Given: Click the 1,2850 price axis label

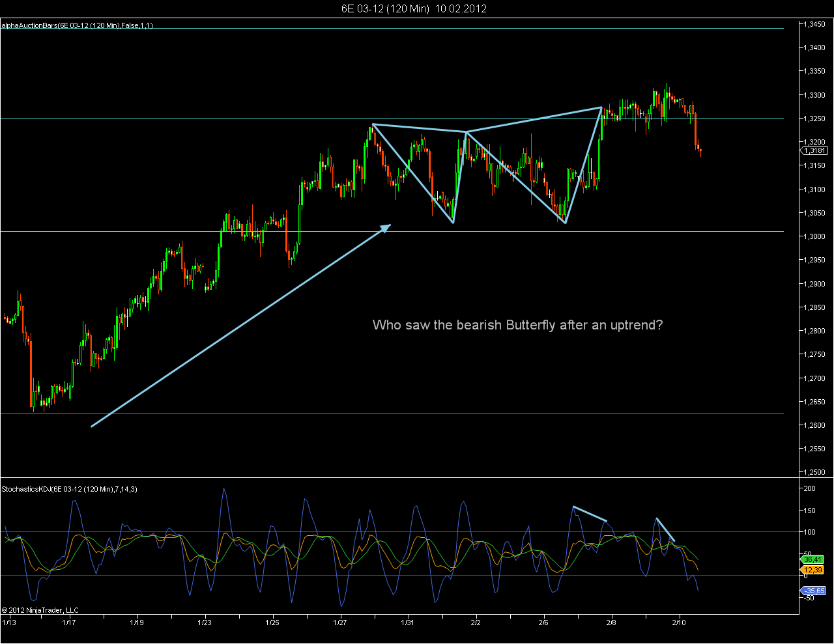Looking at the screenshot, I should pyautogui.click(x=814, y=307).
